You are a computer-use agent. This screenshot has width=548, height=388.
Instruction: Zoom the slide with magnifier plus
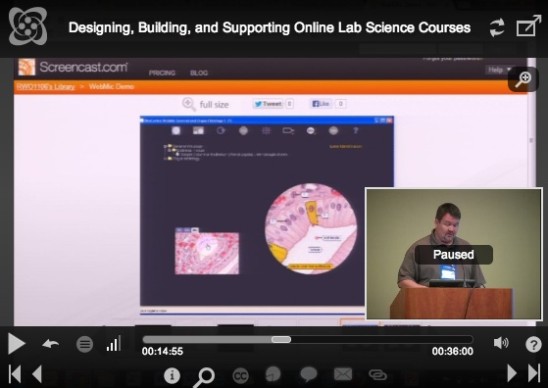(x=523, y=79)
